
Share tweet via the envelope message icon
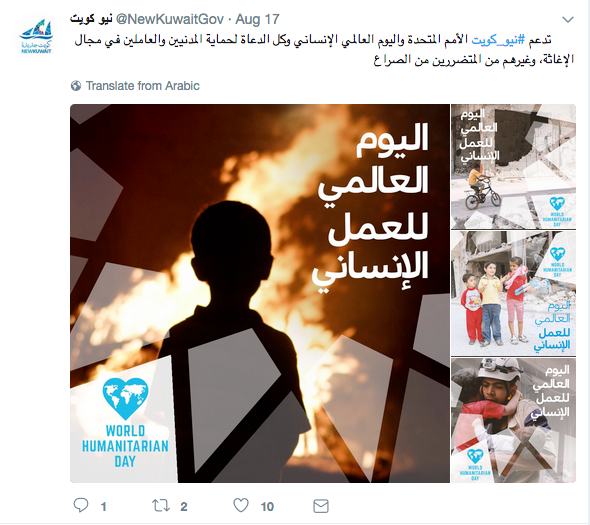321,506
